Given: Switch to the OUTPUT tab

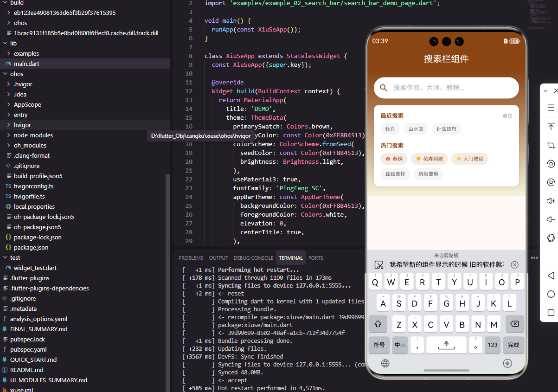Looking at the screenshot, I should pos(218,258).
